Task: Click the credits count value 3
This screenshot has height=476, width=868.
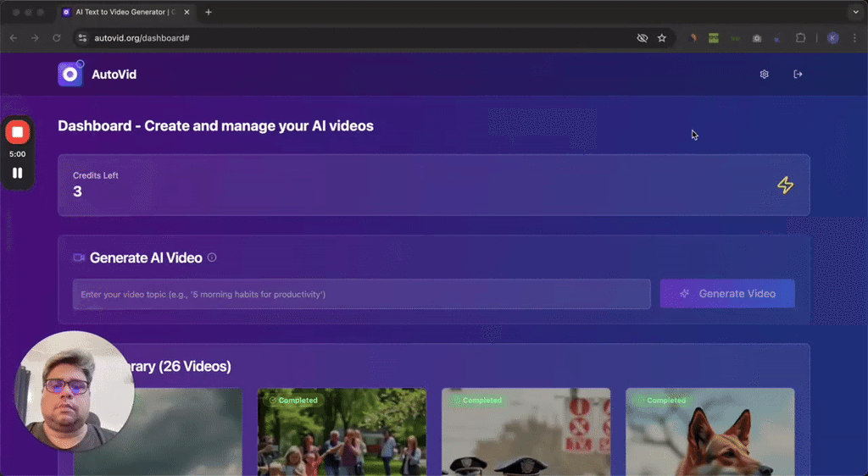Action: [x=77, y=191]
